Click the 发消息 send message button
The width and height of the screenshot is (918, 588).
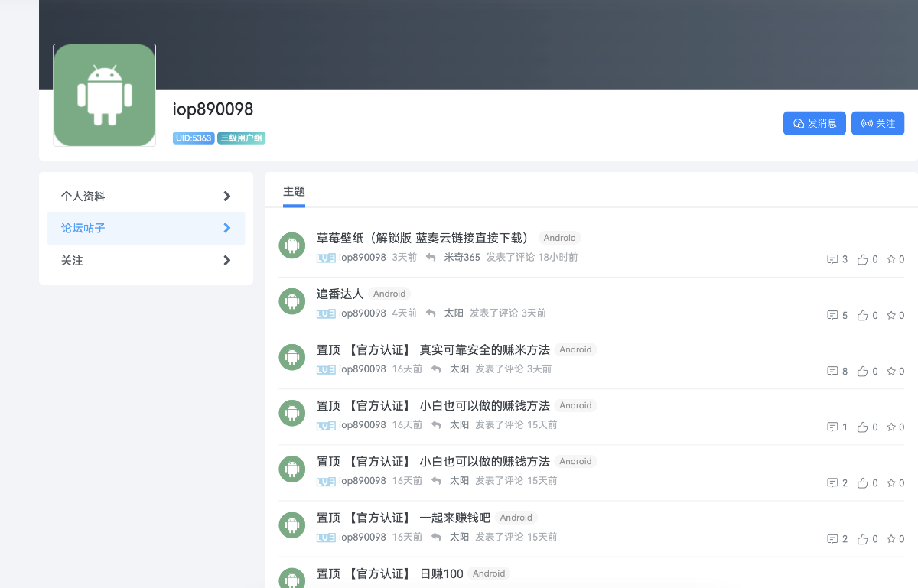click(814, 123)
